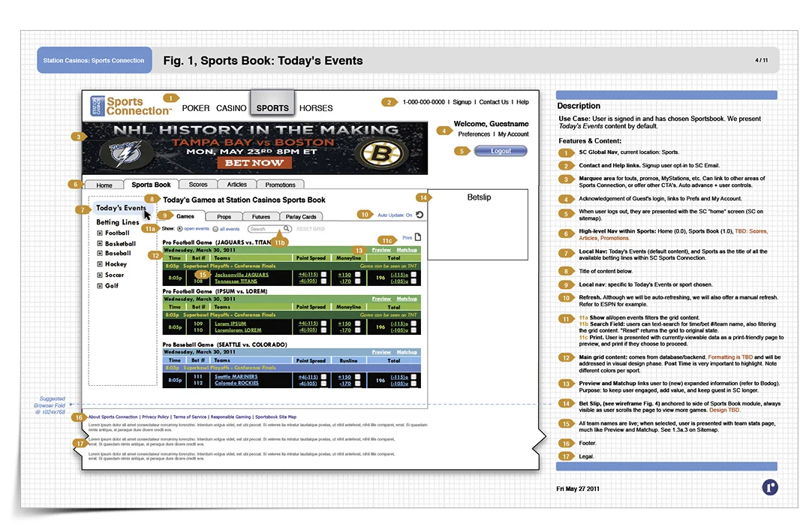
Task: Open the Sportsbook Site Map footer link
Action: click(275, 417)
